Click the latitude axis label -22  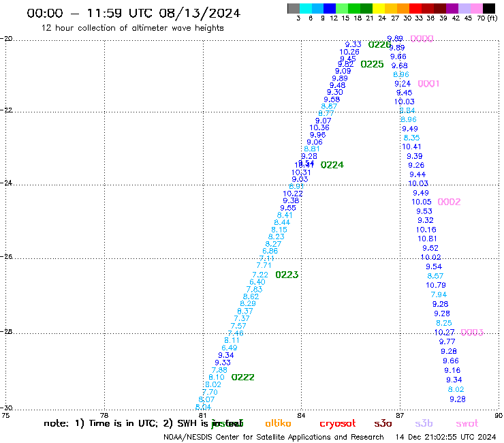6,110
